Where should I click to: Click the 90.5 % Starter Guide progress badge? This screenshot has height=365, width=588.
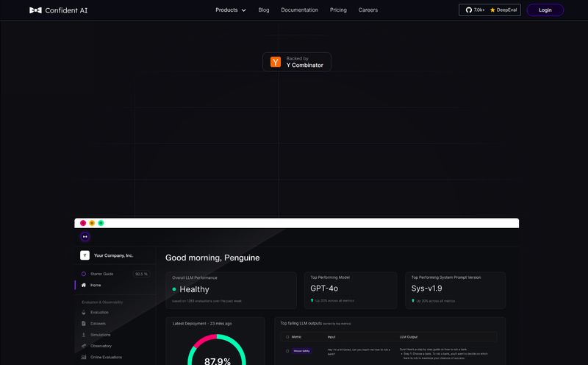coord(141,274)
